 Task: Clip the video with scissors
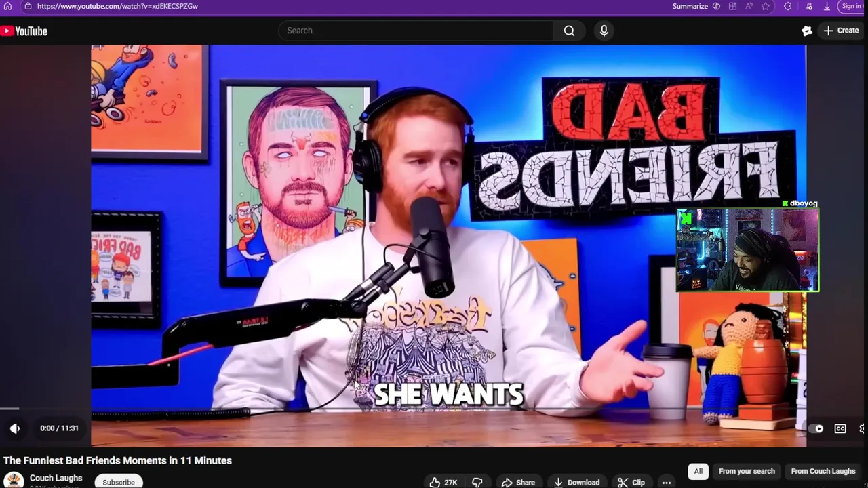point(631,483)
